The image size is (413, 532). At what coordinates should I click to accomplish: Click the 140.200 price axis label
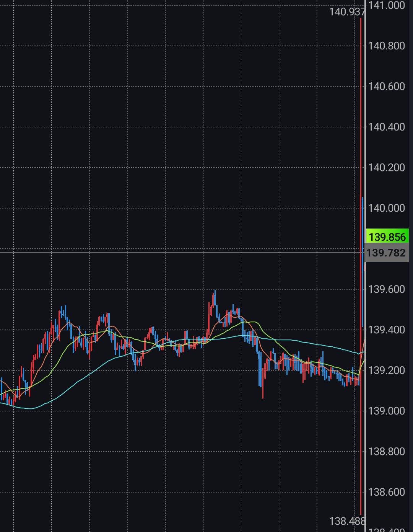coord(386,168)
